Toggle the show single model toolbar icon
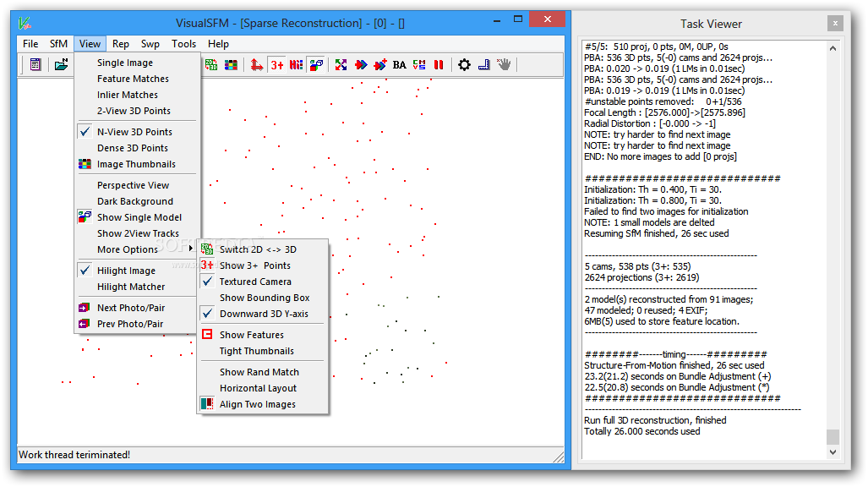The width and height of the screenshot is (868, 487). point(316,65)
